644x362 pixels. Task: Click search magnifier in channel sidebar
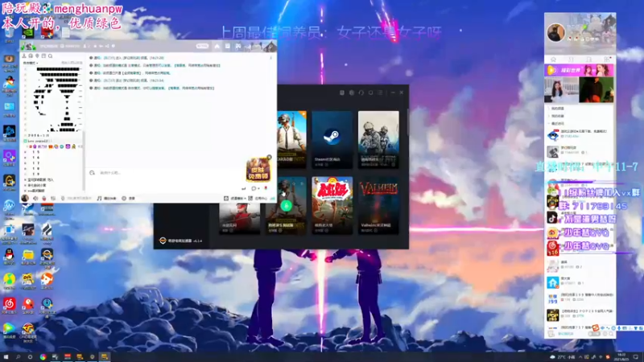click(51, 56)
